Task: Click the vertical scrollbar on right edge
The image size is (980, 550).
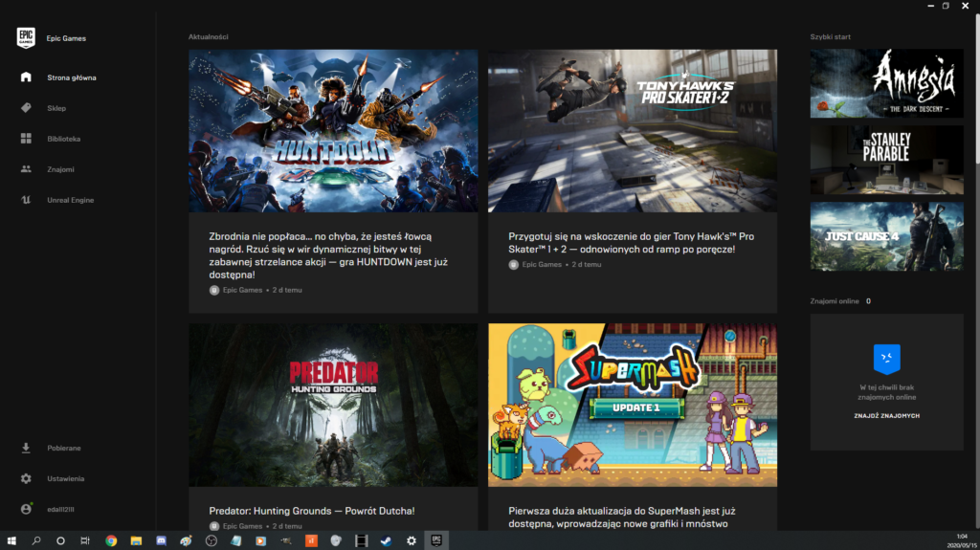Action: pyautogui.click(x=977, y=87)
